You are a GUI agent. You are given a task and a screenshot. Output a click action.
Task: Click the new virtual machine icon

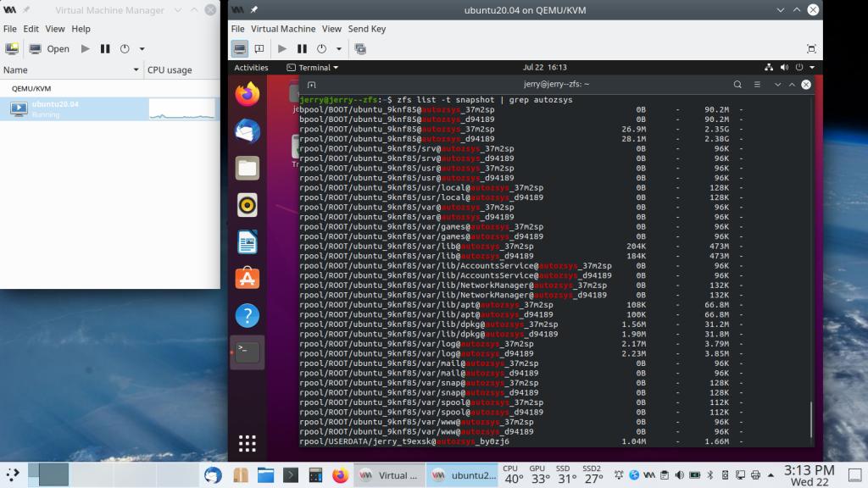tap(12, 49)
